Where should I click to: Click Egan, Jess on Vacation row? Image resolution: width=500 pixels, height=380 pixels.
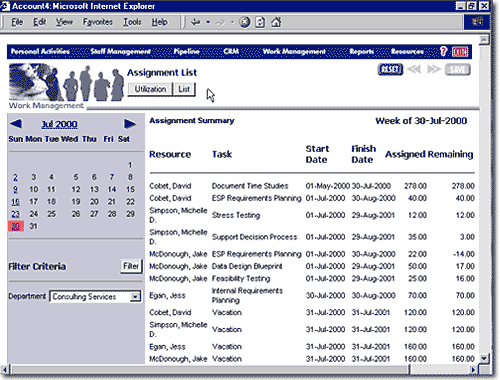(167, 347)
